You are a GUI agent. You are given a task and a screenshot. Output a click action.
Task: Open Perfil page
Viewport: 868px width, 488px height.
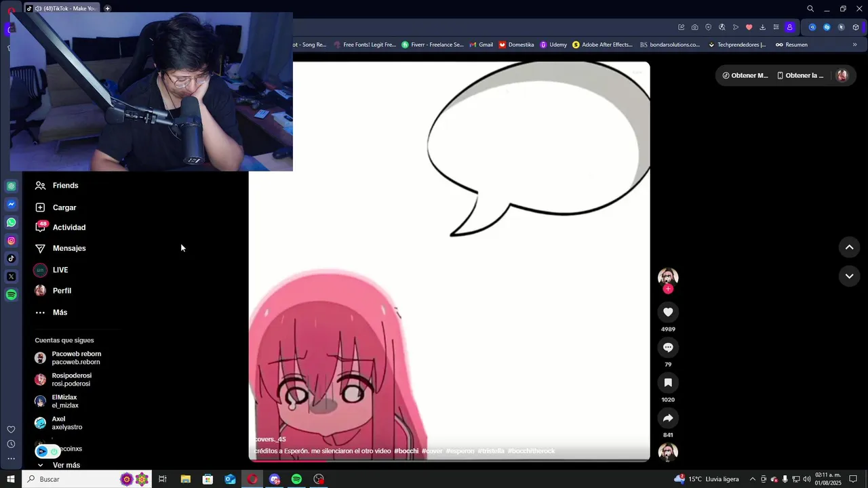53,291
